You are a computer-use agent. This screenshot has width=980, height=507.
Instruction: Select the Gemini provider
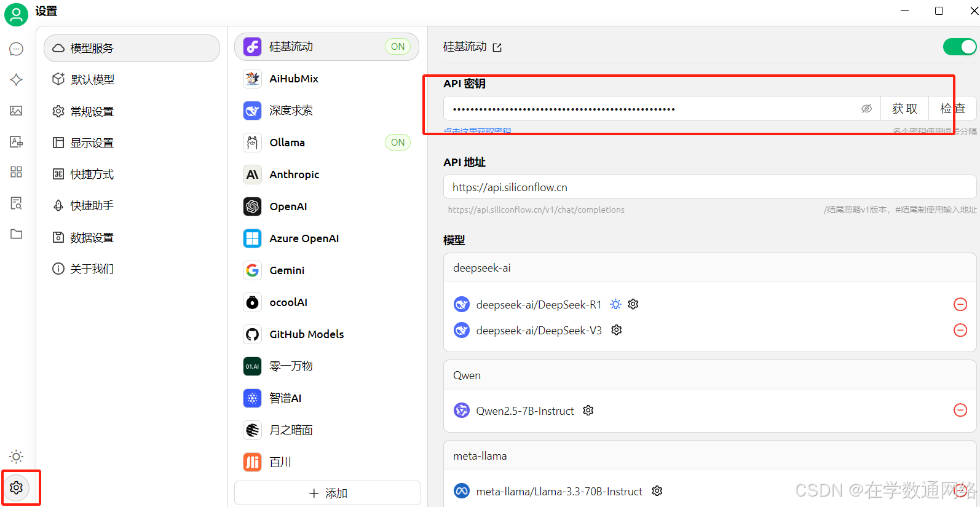[326, 270]
